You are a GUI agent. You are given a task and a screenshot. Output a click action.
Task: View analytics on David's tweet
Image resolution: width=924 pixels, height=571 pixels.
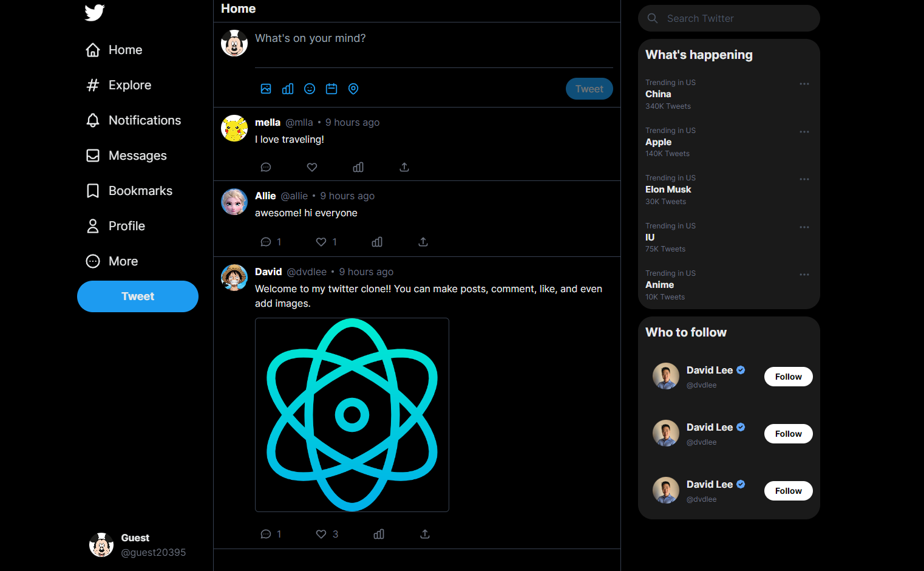379,534
